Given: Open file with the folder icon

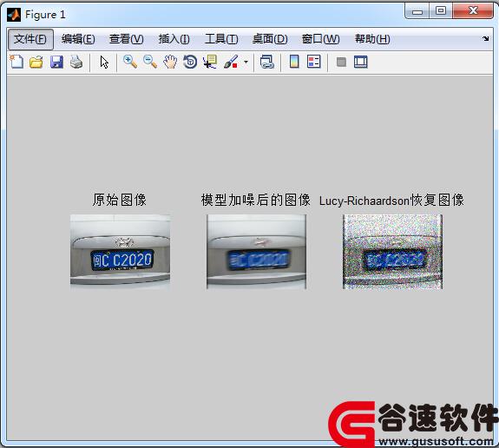Looking at the screenshot, I should point(36,62).
